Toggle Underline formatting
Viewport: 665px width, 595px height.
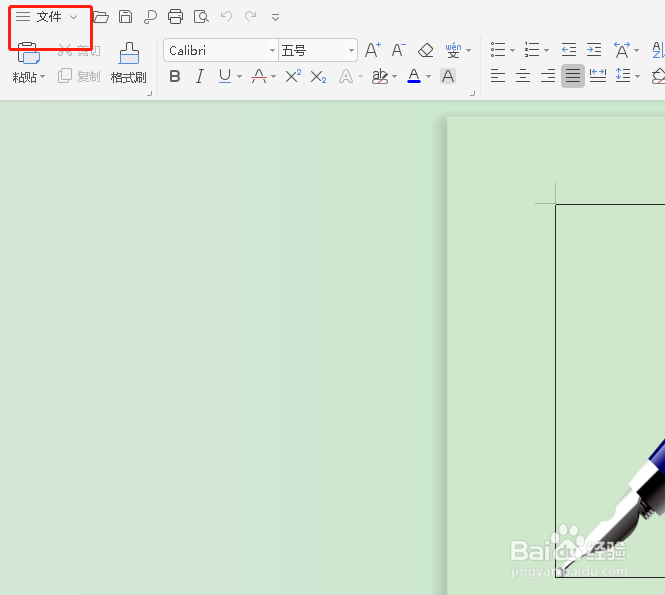click(x=225, y=76)
